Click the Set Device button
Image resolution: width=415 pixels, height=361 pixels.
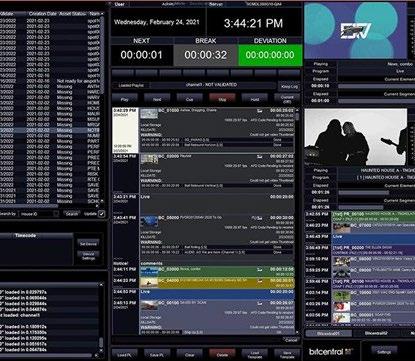(x=88, y=244)
